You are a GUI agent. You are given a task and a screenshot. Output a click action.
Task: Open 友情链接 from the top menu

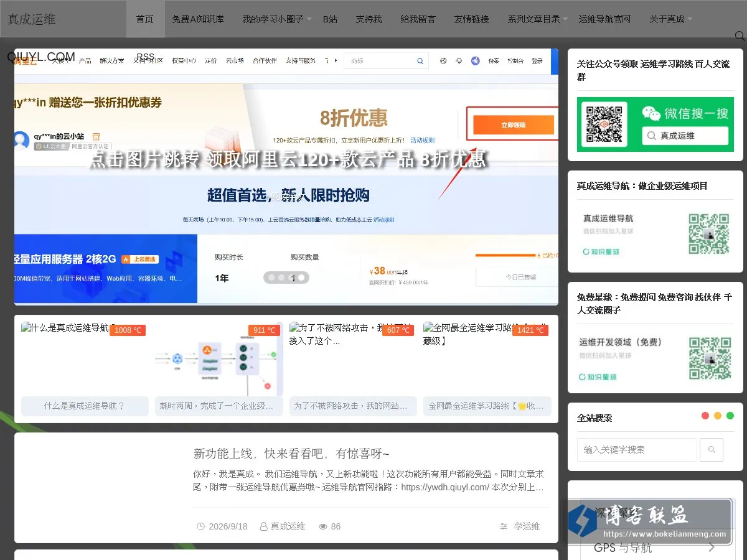(x=471, y=19)
